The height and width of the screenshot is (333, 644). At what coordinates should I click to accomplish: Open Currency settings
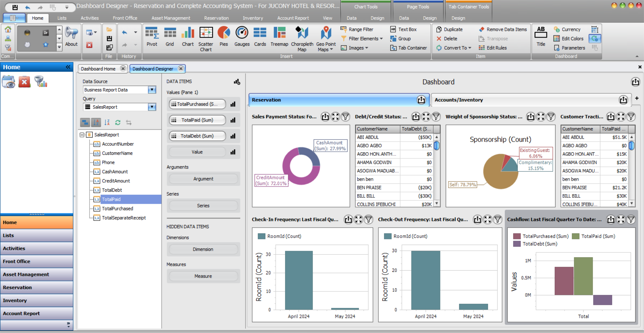[567, 30]
